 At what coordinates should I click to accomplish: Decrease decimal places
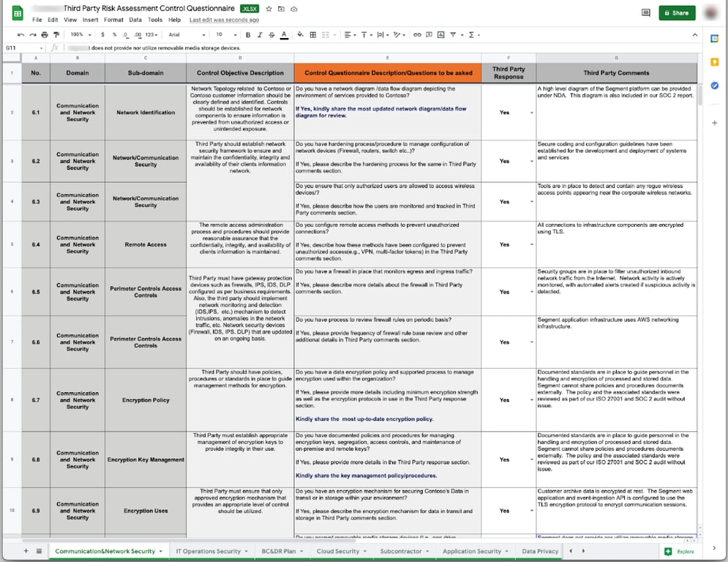coord(126,35)
